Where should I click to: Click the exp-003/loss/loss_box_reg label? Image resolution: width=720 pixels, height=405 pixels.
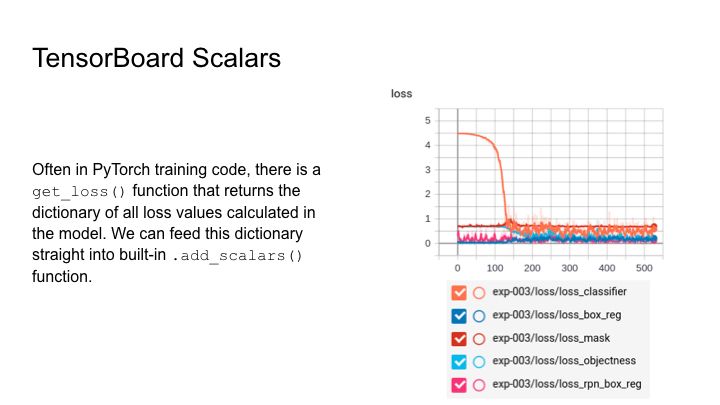click(557, 315)
